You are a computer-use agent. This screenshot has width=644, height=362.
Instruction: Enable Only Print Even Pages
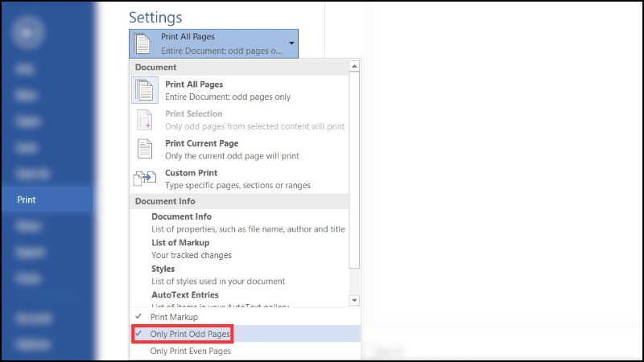pos(192,351)
